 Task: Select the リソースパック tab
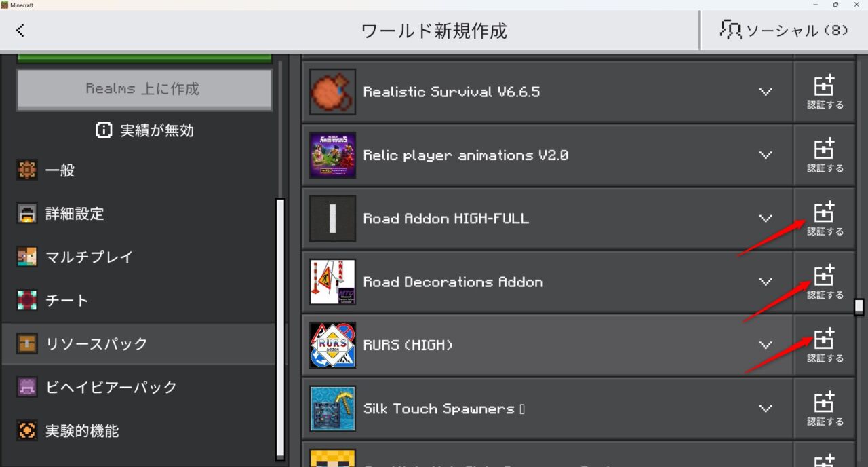pos(138,344)
